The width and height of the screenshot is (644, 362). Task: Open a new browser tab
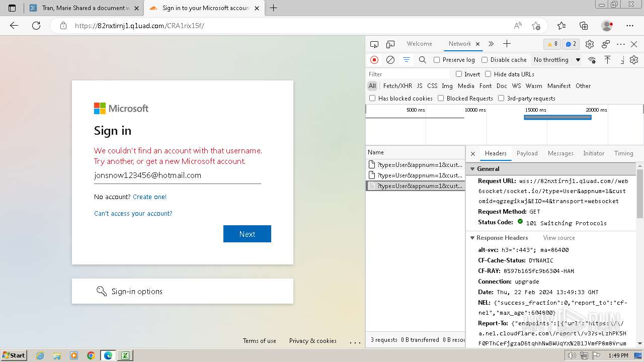pos(274,8)
